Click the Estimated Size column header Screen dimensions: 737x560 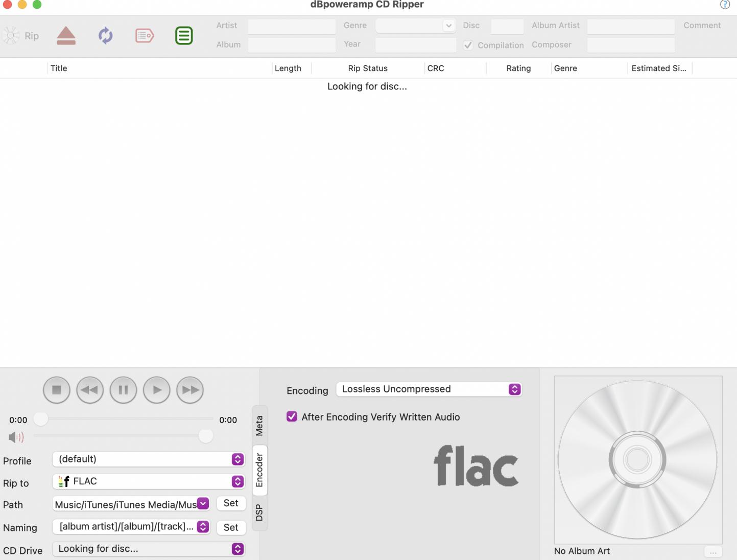point(659,68)
